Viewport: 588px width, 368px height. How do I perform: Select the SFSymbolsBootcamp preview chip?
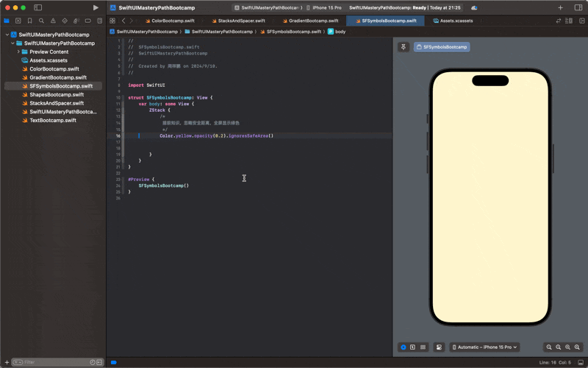pyautogui.click(x=442, y=47)
